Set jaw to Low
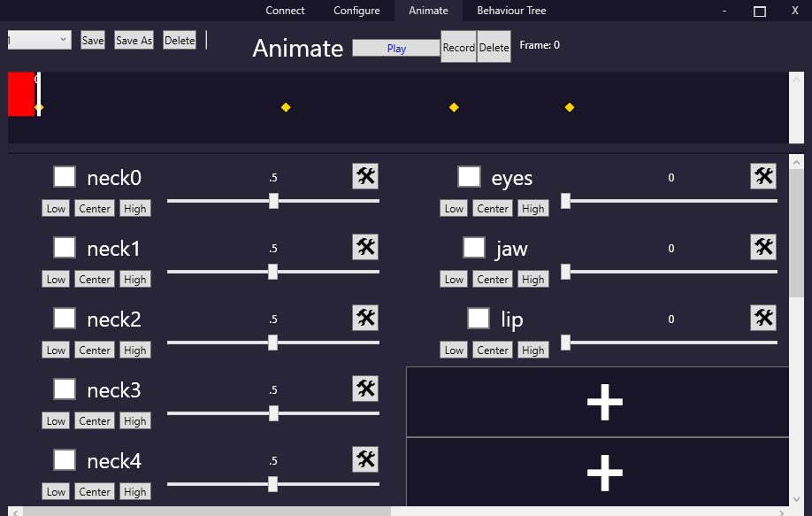The width and height of the screenshot is (812, 516). tap(454, 279)
